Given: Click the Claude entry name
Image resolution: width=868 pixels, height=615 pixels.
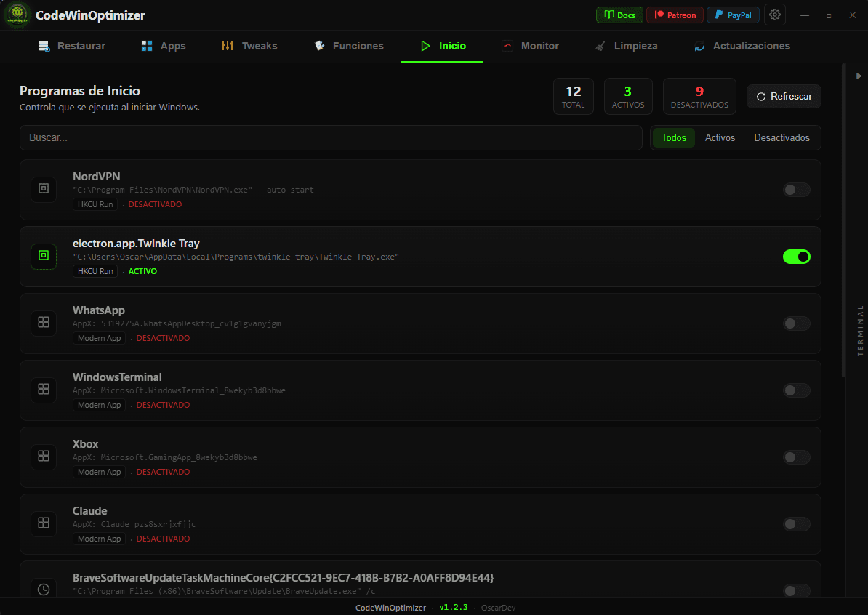Looking at the screenshot, I should [89, 511].
